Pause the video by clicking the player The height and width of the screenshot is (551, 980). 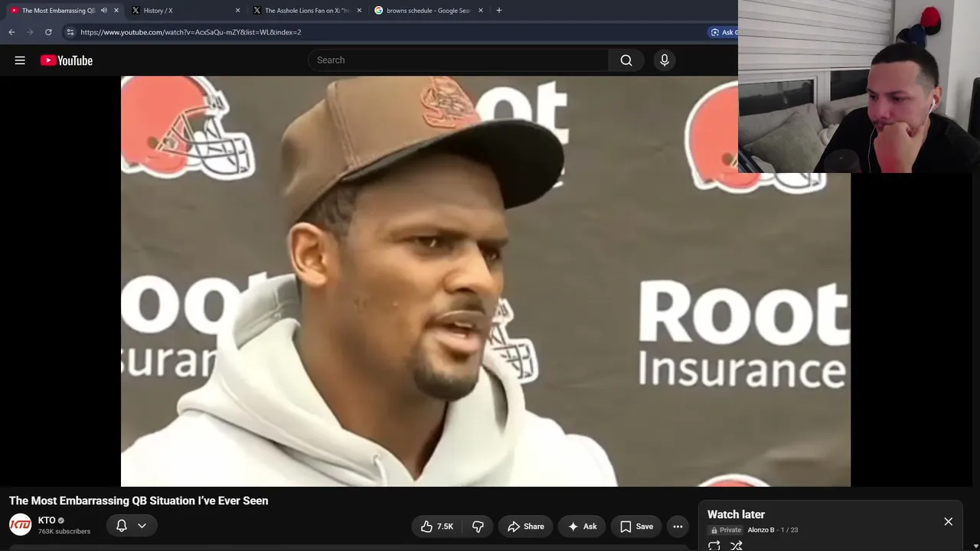pos(485,281)
